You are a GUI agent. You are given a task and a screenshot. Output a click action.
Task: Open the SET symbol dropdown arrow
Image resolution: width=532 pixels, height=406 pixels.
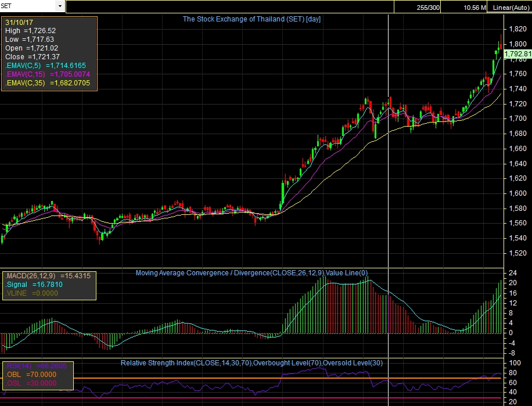point(60,6)
